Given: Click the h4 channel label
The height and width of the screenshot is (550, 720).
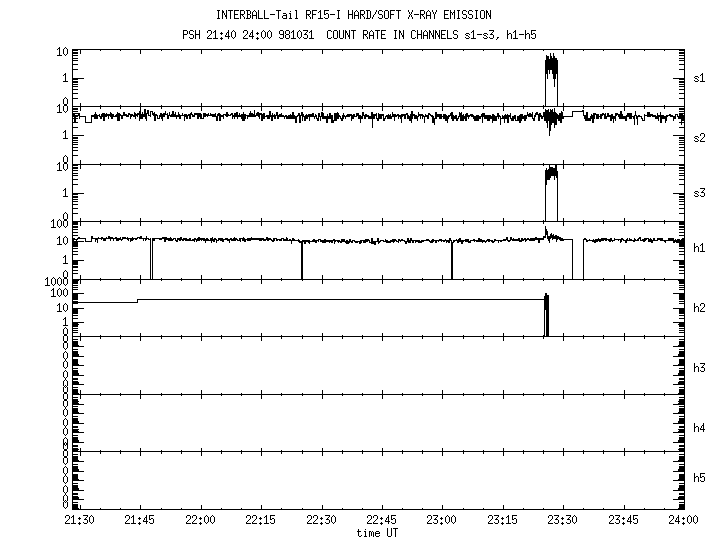Looking at the screenshot, I should click(700, 428).
